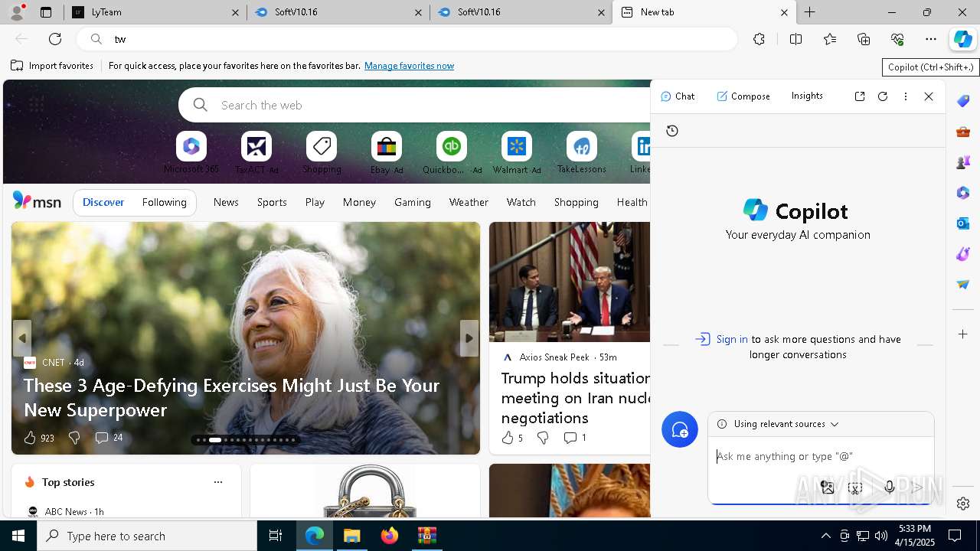
Task: Open the Copilot sidebar button in toolbar
Action: coord(963,39)
